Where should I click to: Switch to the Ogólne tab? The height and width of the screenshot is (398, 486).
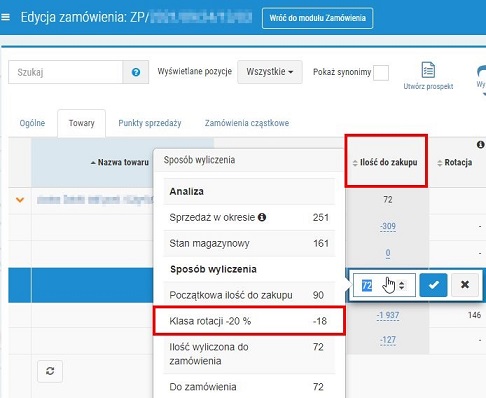[x=32, y=123]
